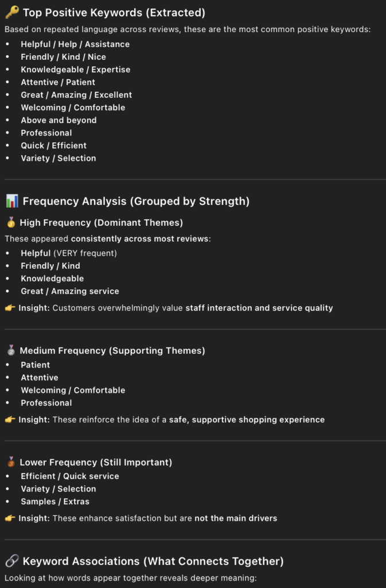
Task: Click the key emoji beside Top Positive Keywords
Action: [11, 13]
